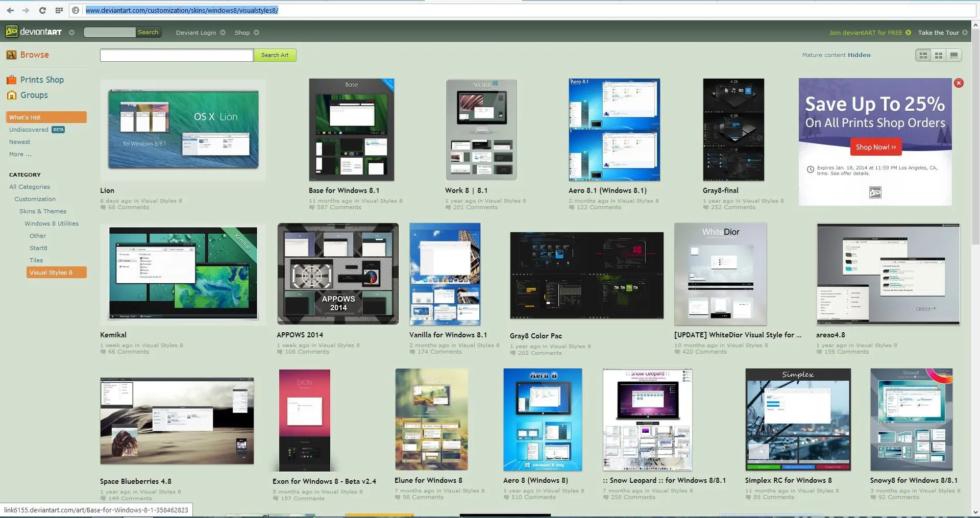This screenshot has height=518, width=980.
Task: Click the header search input box
Action: pyautogui.click(x=110, y=32)
